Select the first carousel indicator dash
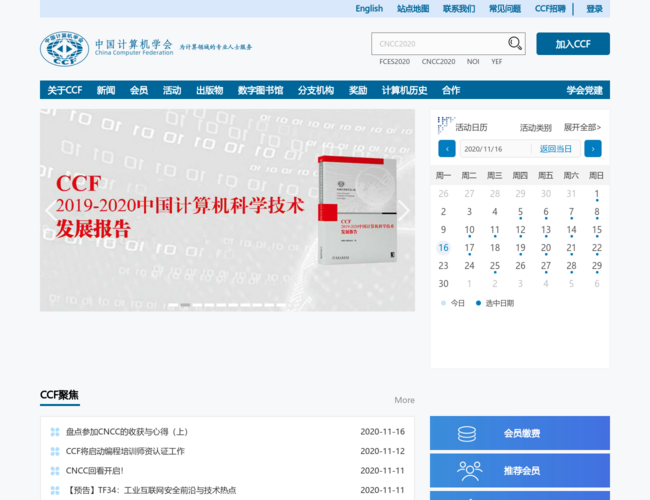This screenshot has height=500, width=650. coord(173,305)
